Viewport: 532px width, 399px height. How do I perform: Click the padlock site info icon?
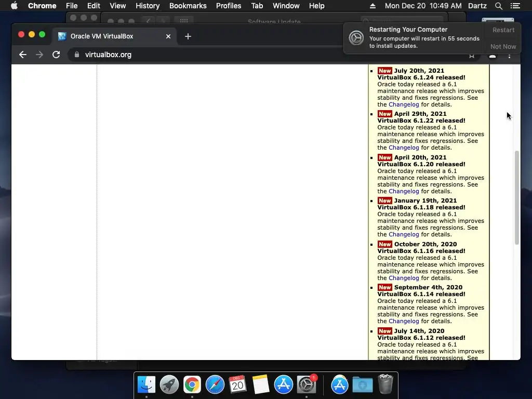pyautogui.click(x=77, y=55)
